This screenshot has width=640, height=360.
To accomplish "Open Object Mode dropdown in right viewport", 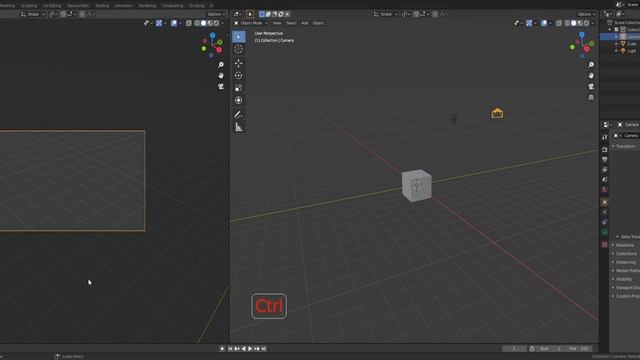I will coord(251,23).
